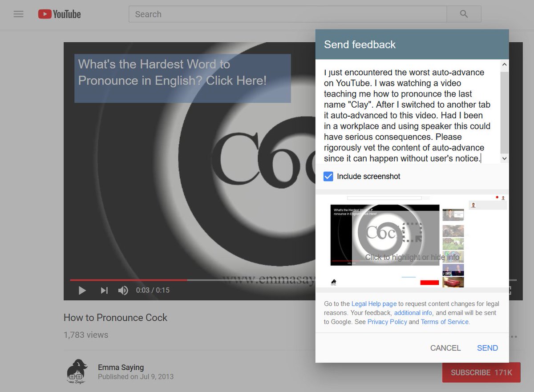Seek on the red video progress bar
Image resolution: width=534 pixels, height=392 pixels.
coord(128,280)
